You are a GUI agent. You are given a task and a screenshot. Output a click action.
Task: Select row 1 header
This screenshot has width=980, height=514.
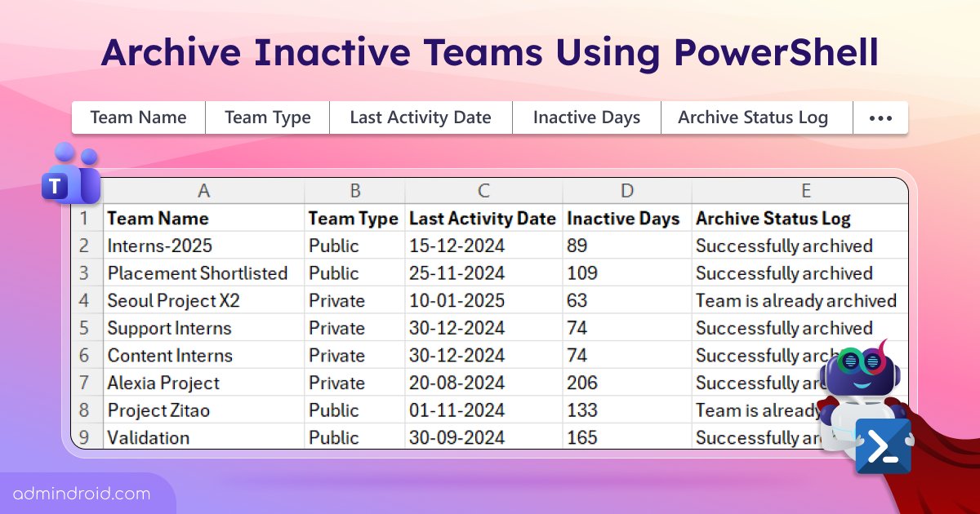pos(84,218)
